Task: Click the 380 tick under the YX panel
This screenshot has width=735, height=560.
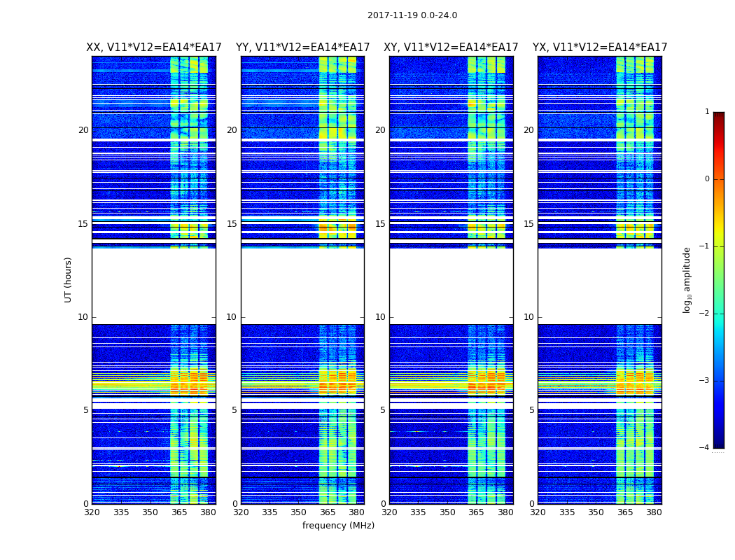Action: point(654,512)
